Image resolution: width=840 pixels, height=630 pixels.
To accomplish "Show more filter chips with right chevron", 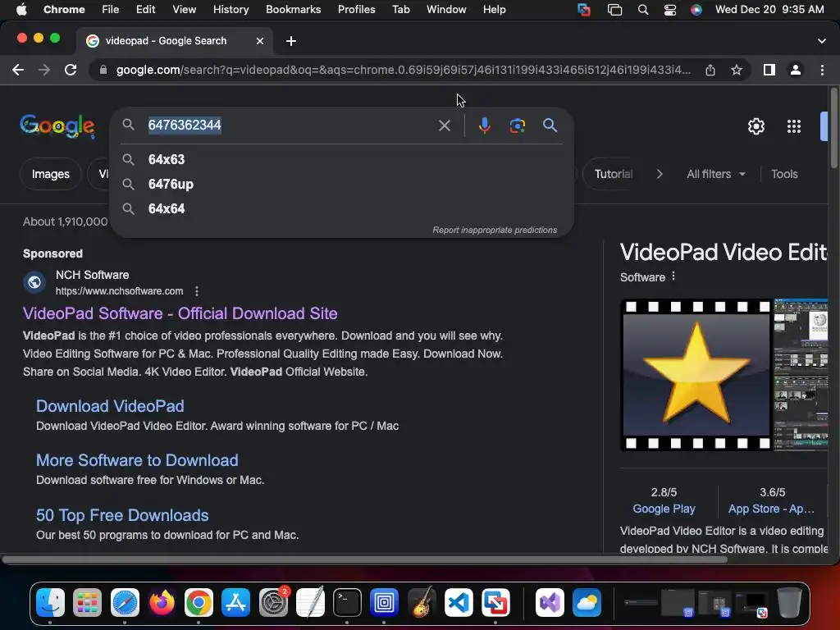I will 660,174.
